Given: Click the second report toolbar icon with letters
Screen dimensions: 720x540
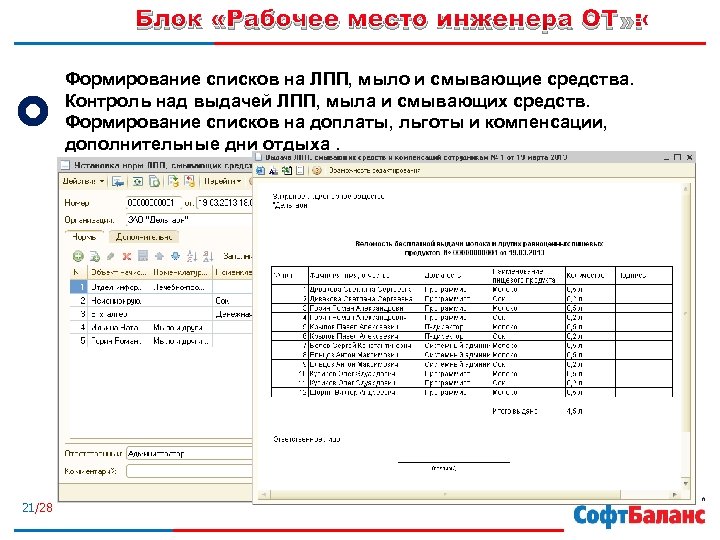Looking at the screenshot, I should pyautogui.click(x=274, y=171).
